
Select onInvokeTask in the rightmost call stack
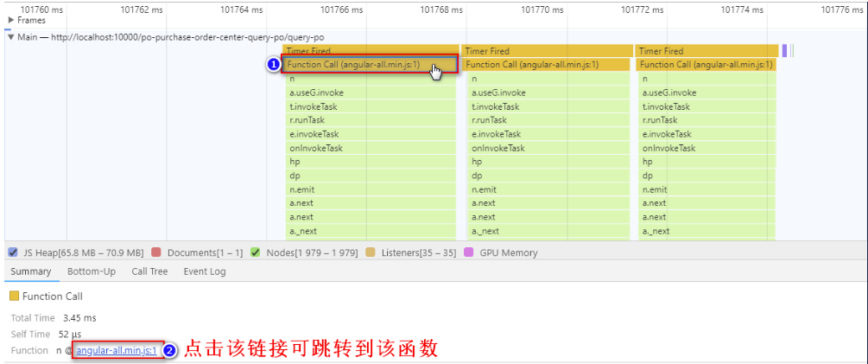[707, 148]
